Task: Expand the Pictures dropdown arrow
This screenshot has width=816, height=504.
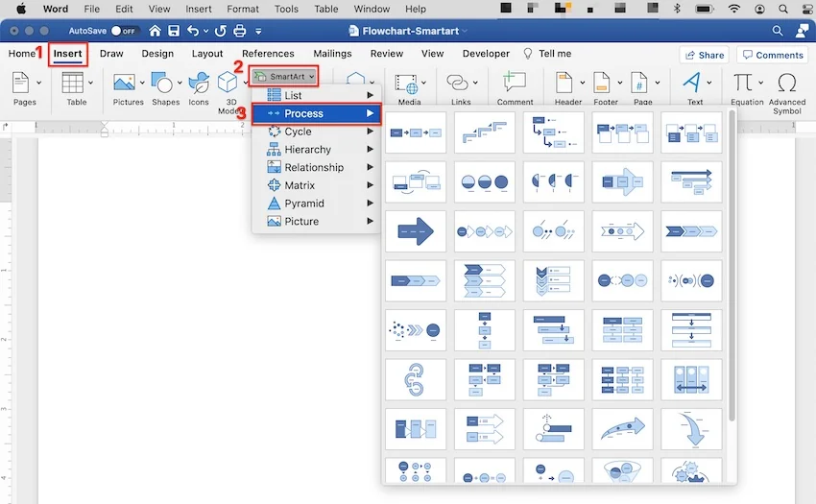Action: (x=141, y=83)
